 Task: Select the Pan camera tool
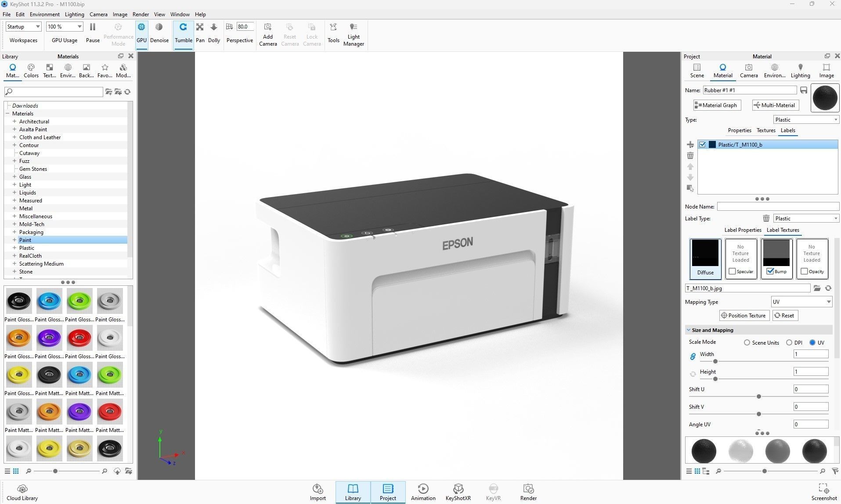[x=200, y=33]
